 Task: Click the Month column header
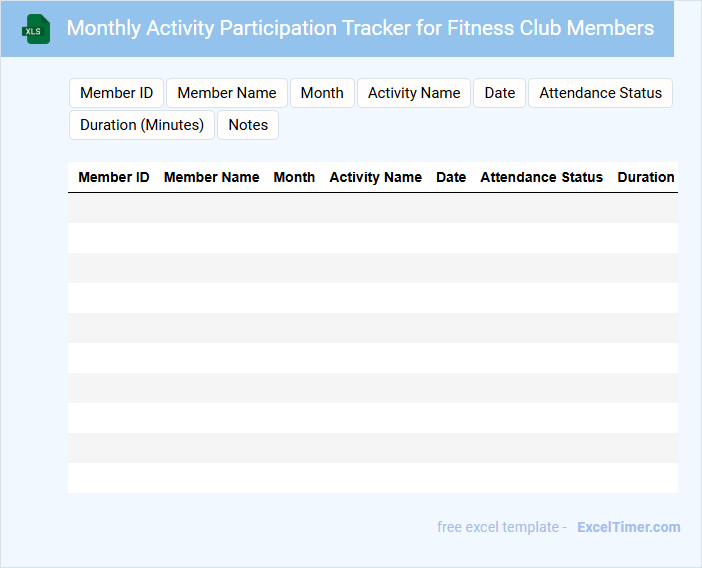[294, 177]
